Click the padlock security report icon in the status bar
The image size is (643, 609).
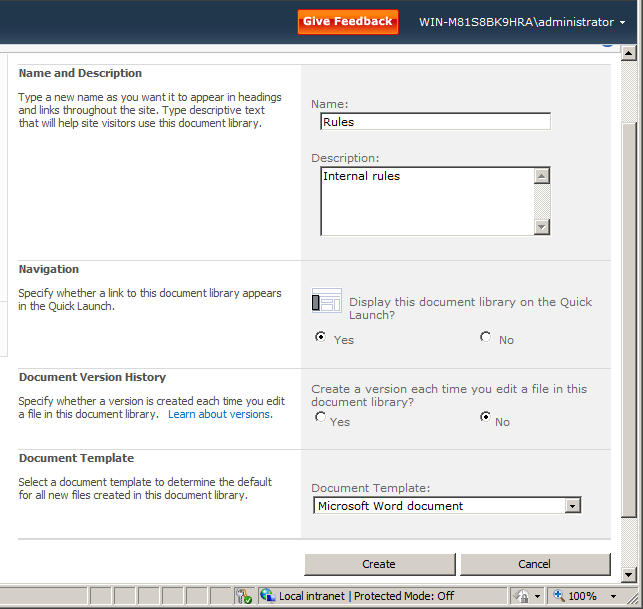pos(522,596)
